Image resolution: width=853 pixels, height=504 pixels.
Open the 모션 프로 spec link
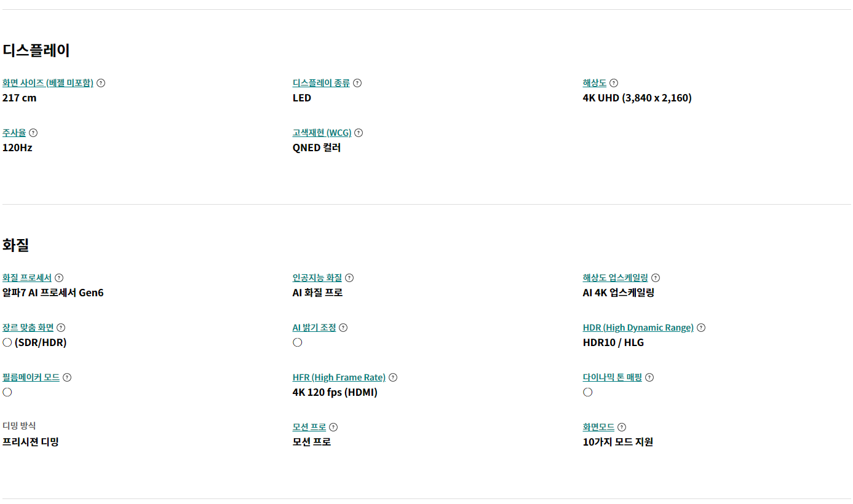pyautogui.click(x=309, y=427)
